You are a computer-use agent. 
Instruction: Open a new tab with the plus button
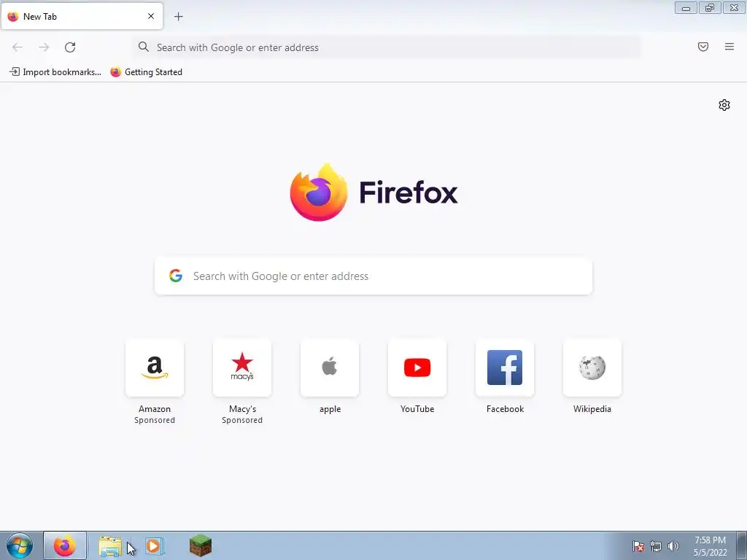click(x=178, y=17)
